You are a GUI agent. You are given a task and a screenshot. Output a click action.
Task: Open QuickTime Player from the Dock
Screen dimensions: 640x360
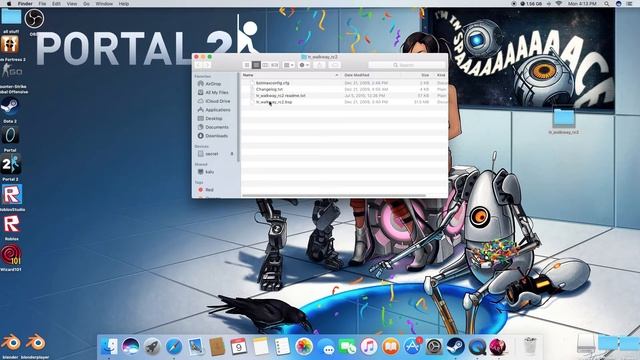pos(477,347)
